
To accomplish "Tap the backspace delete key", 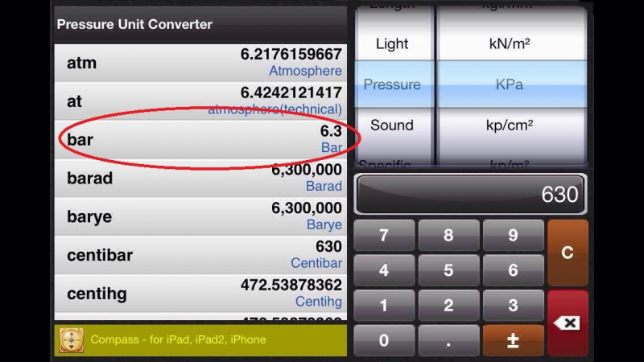I will coord(568,323).
